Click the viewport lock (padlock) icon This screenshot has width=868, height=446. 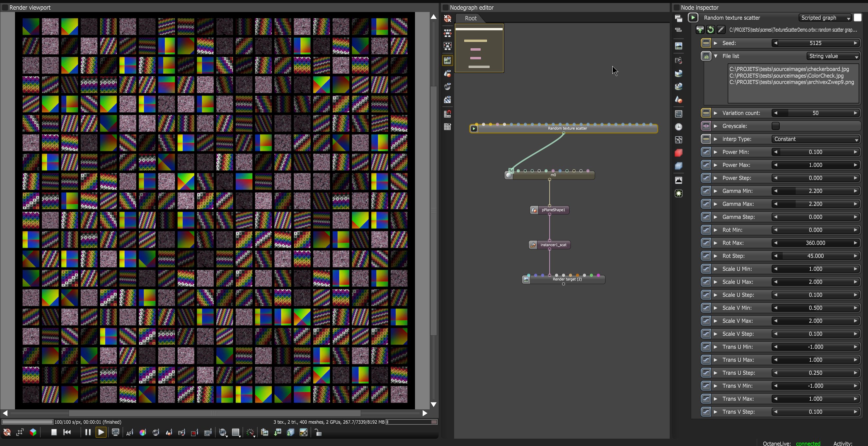tap(318, 433)
